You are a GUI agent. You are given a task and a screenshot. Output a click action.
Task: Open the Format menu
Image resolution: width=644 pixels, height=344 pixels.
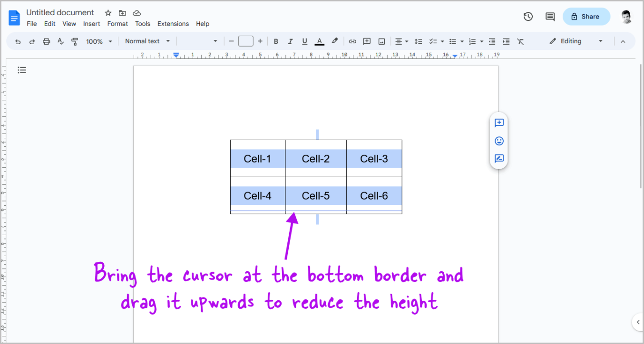(117, 24)
